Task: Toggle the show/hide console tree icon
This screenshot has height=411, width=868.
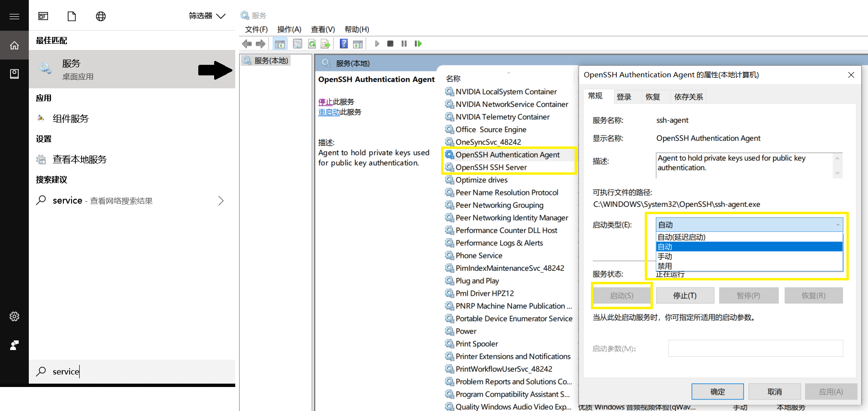Action: pyautogui.click(x=280, y=44)
